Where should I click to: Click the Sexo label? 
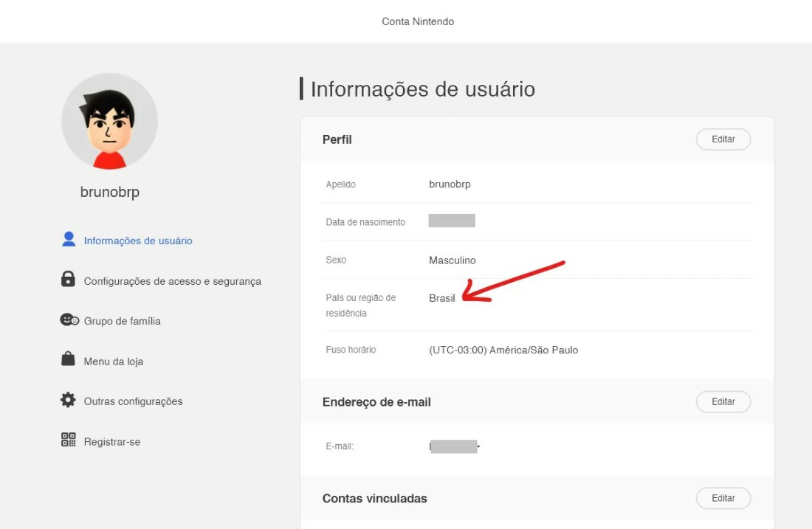tap(336, 260)
